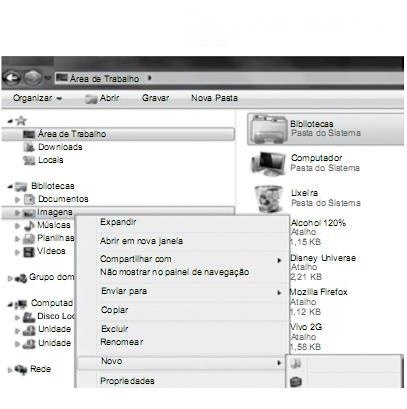Viewport: 407px width, 409px height.
Task: Click the Nova Pasta toolbar button
Action: (x=214, y=98)
